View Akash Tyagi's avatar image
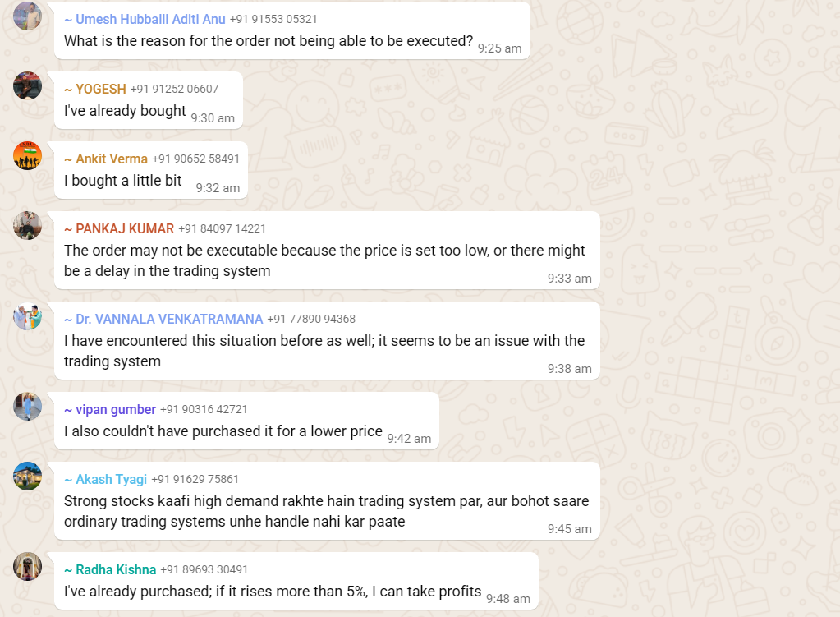840x617 pixels. [x=27, y=476]
